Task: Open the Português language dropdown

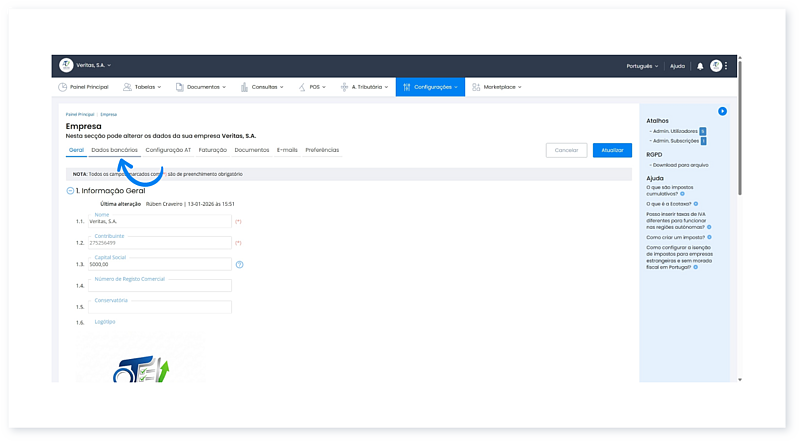Action: pos(642,66)
